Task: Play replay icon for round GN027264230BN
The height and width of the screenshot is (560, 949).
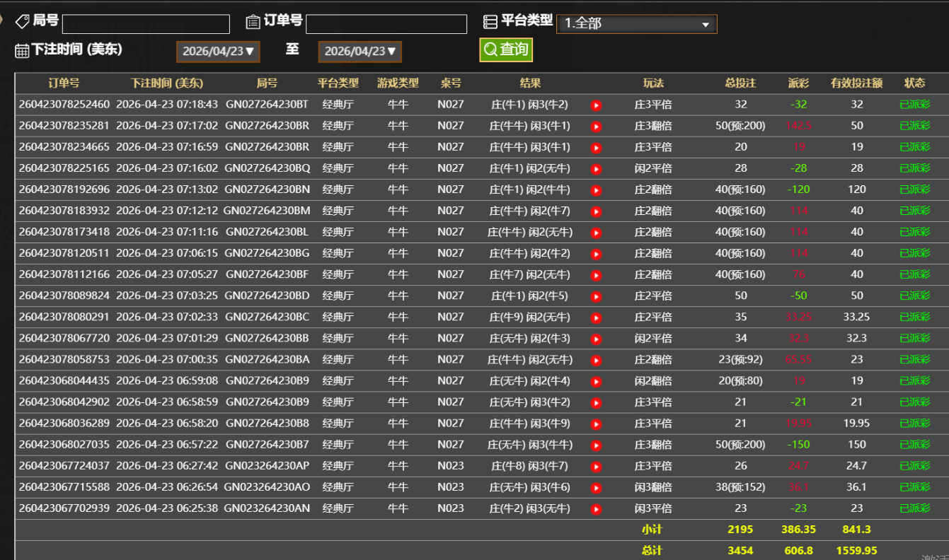Action: point(596,190)
